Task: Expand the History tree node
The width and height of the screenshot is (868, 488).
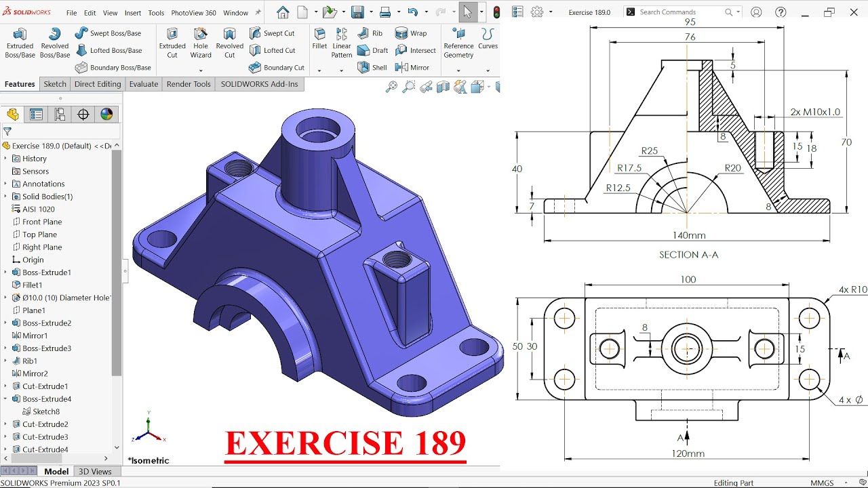Action: click(5, 159)
